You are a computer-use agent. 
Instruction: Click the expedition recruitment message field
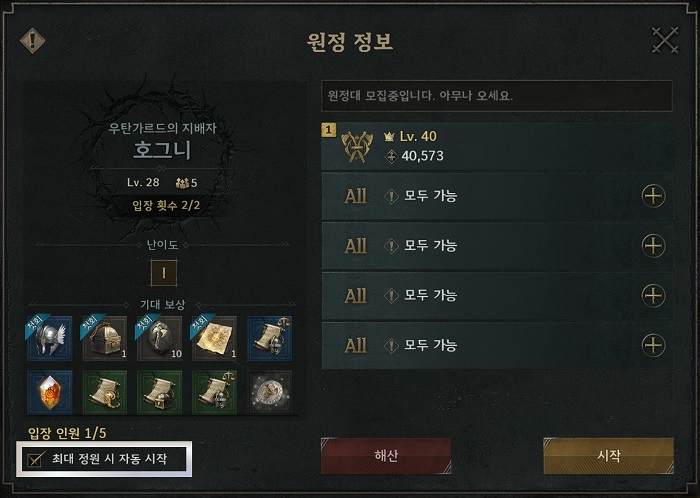coord(497,95)
